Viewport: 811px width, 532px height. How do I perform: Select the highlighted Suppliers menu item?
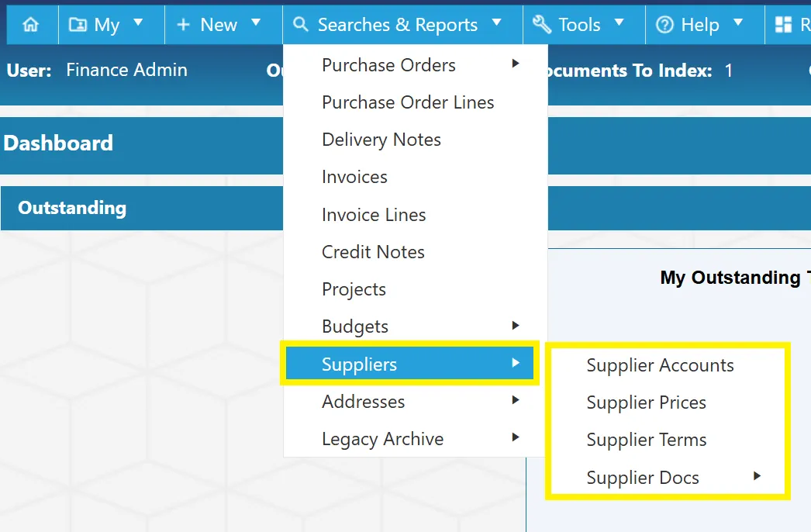click(x=409, y=363)
